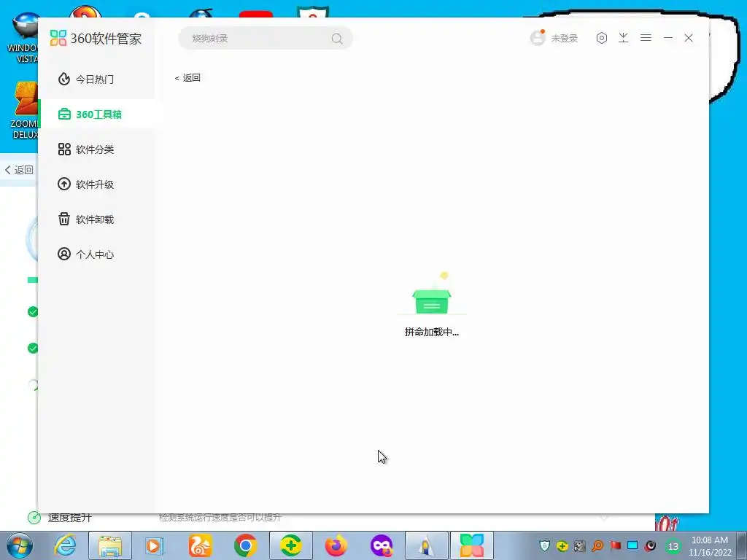Click the Windows Start button
The height and width of the screenshot is (560, 747).
tap(20, 545)
